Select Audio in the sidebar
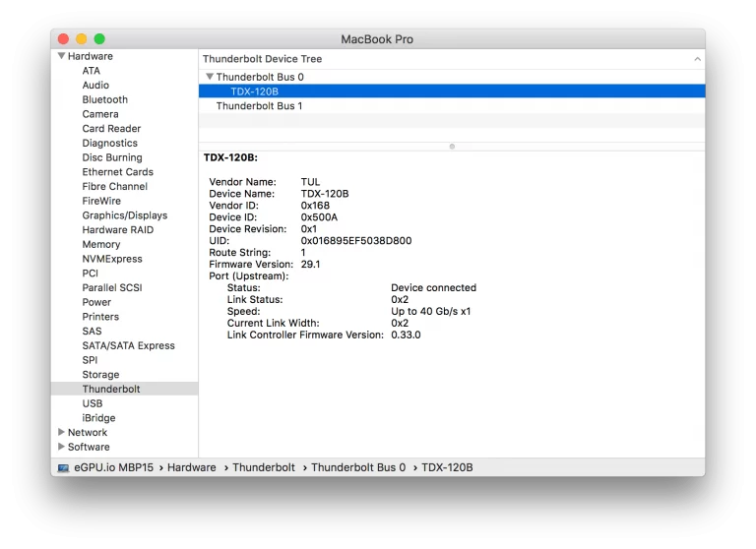The image size is (756, 549). coord(95,85)
